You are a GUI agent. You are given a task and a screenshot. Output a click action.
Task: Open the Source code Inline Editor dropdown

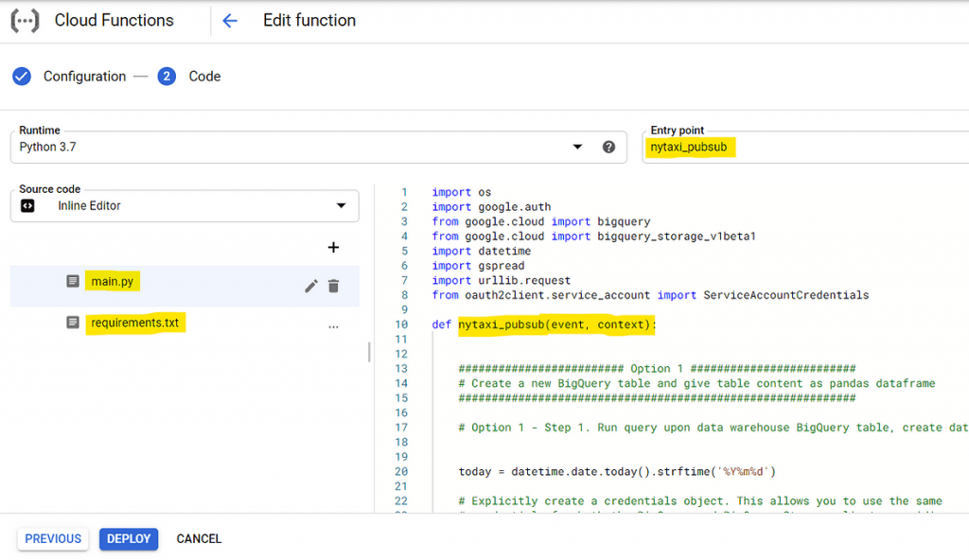tap(185, 206)
